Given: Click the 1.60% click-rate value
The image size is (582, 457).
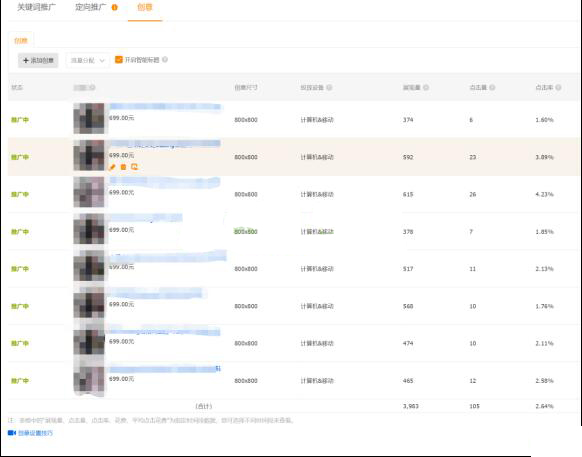Looking at the screenshot, I should point(545,120).
